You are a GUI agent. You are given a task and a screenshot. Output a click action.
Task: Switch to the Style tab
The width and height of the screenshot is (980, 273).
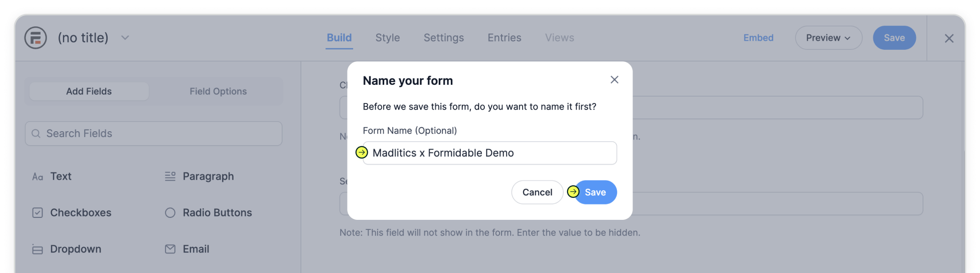coord(387,38)
